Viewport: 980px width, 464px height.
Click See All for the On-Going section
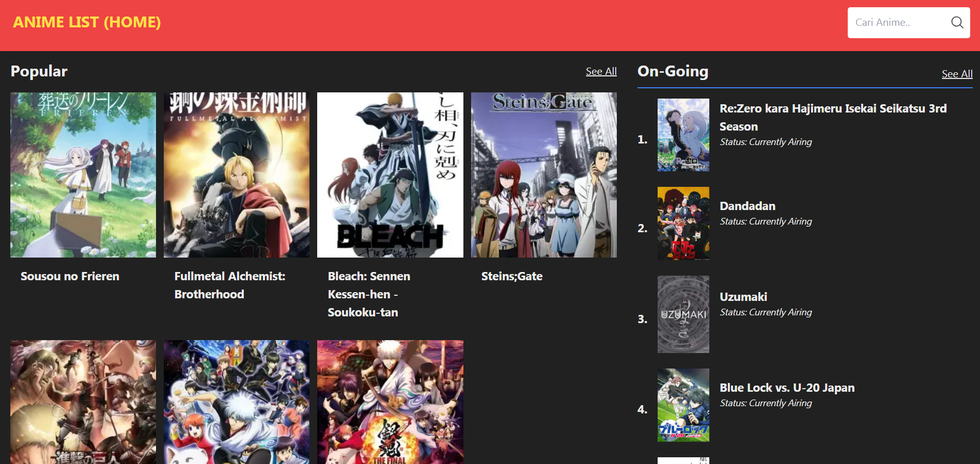click(x=956, y=74)
